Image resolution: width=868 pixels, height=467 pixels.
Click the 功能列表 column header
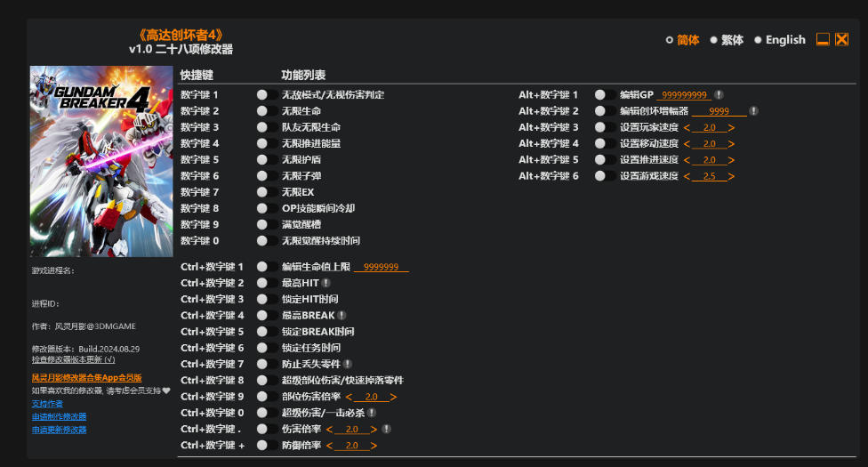pos(303,75)
